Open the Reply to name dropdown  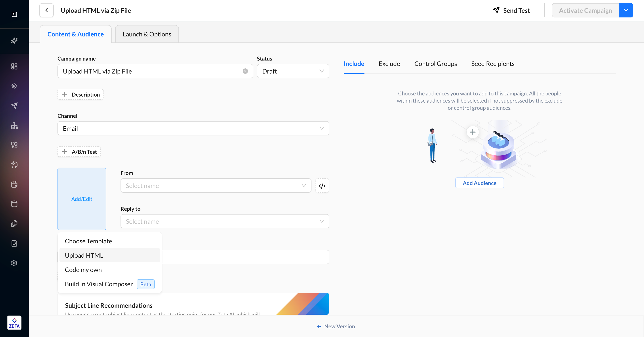[225, 221]
